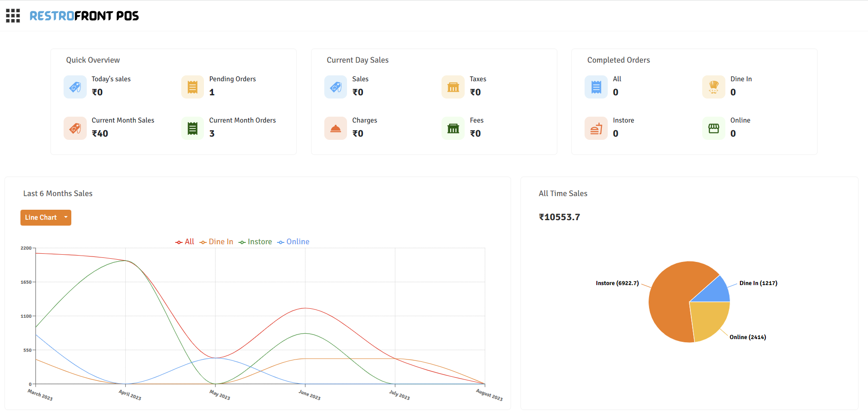Open the apps grid menu icon
The width and height of the screenshot is (868, 419).
click(13, 15)
